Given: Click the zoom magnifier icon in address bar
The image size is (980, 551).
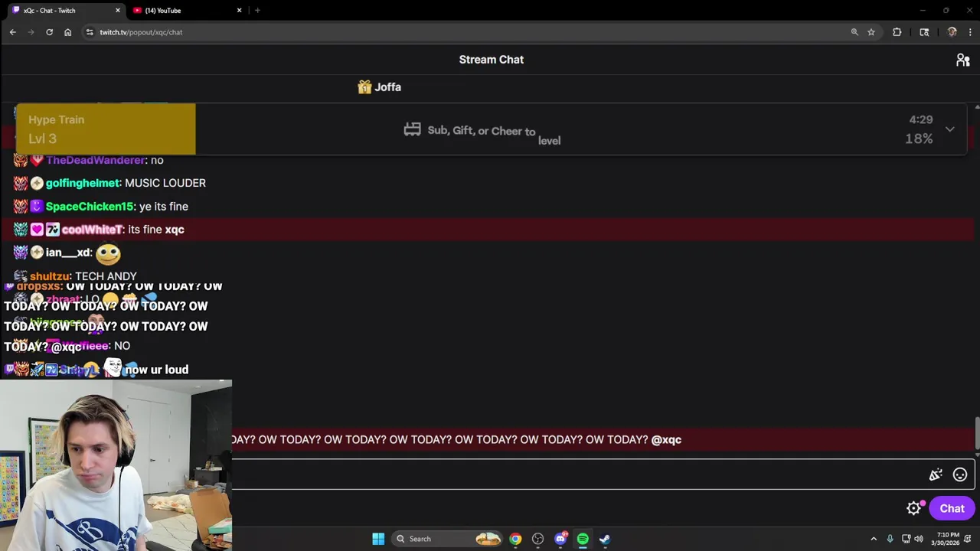Looking at the screenshot, I should (x=854, y=32).
